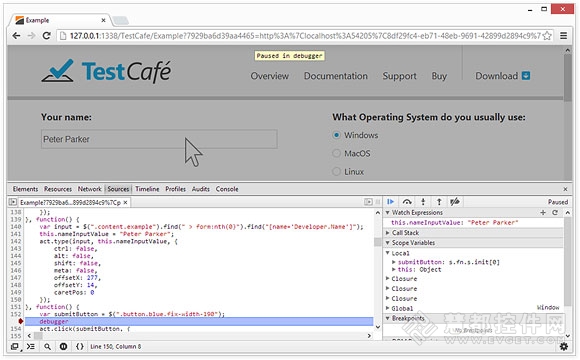The image size is (580, 360).
Task: Switch to the Resources devtools tab
Action: pos(58,189)
